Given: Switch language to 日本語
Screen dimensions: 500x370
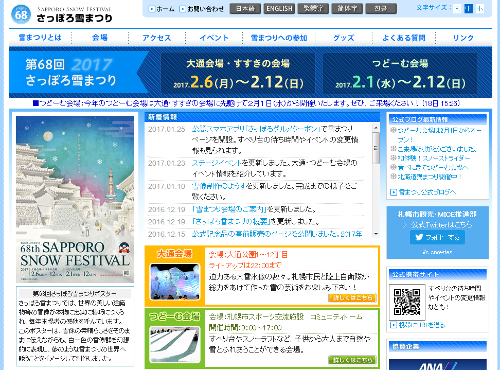Looking at the screenshot, I should pyautogui.click(x=245, y=9).
